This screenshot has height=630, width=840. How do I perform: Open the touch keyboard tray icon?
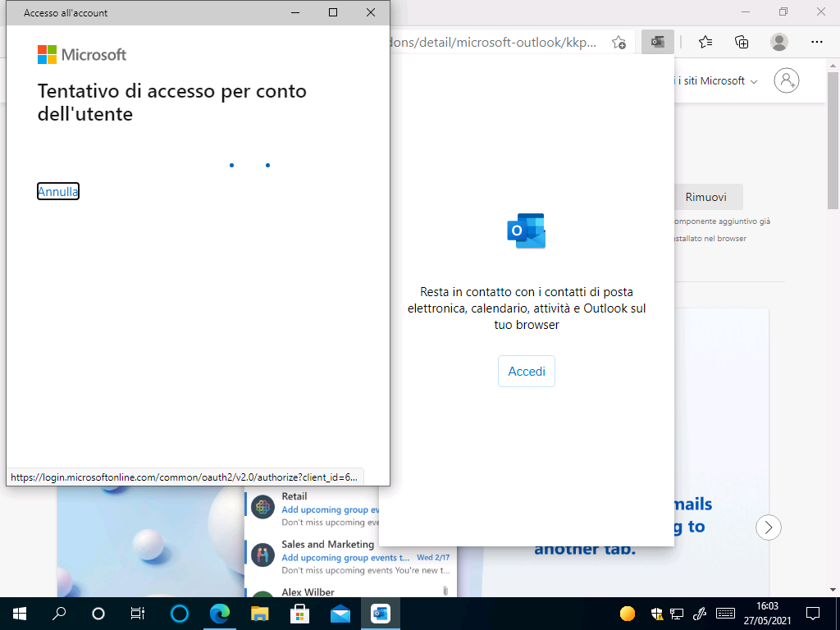pyautogui.click(x=725, y=614)
